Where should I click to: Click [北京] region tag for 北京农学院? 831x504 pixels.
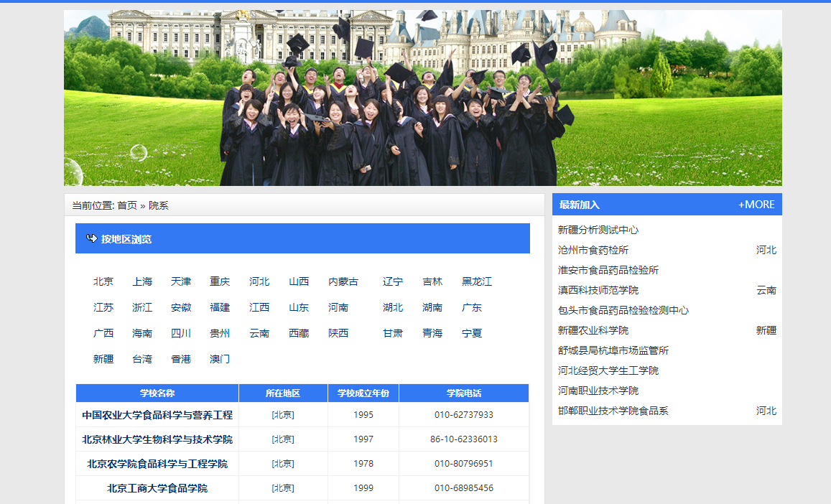283,464
